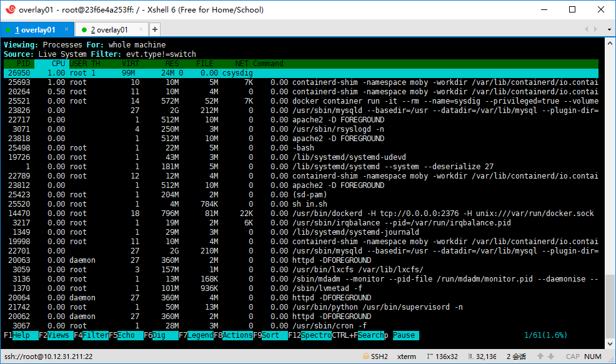This screenshot has width=616, height=364.
Task: Click the VIRT column header
Action: (131, 64)
